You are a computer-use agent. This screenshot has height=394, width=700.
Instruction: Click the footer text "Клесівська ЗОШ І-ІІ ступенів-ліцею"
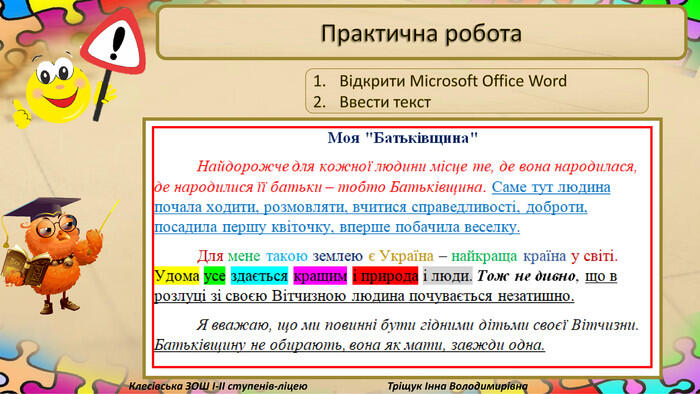click(218, 386)
